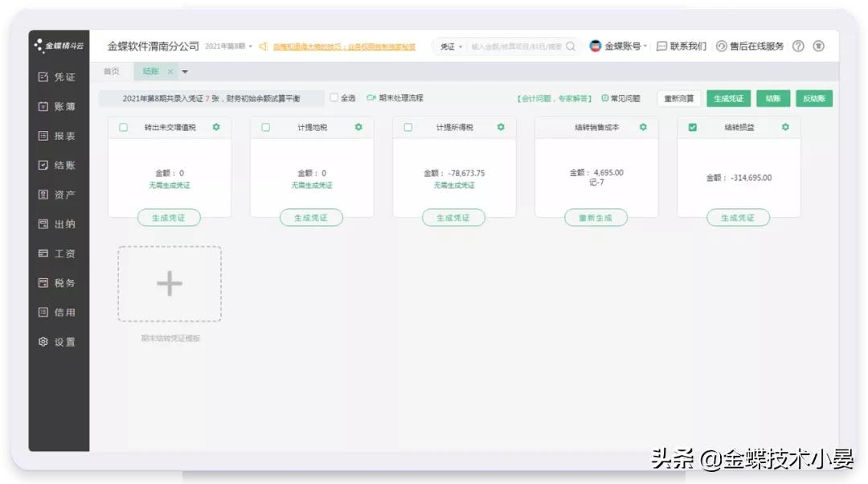Open the tab list dropdown arrow

click(x=186, y=72)
